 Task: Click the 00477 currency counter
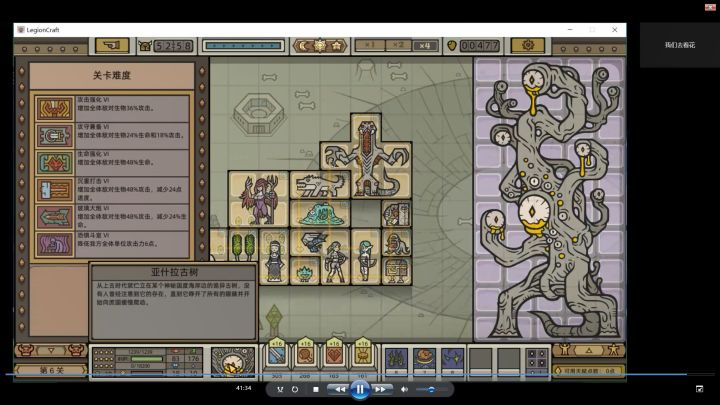pyautogui.click(x=479, y=46)
